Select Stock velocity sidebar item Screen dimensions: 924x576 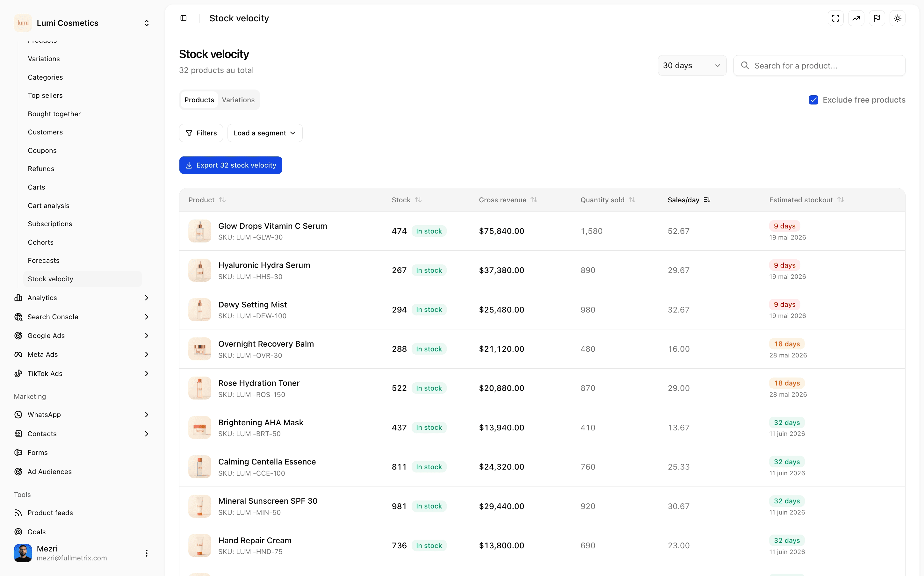pos(82,279)
